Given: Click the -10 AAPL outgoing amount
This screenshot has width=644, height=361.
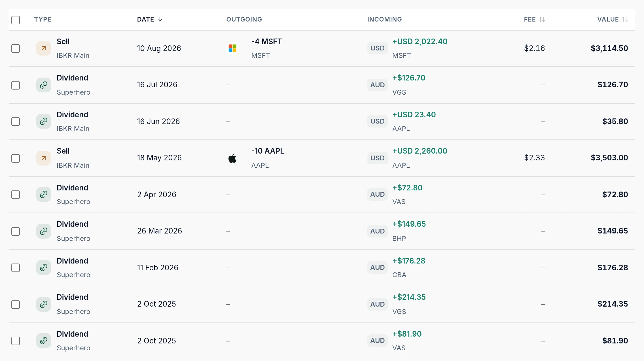Looking at the screenshot, I should [268, 151].
